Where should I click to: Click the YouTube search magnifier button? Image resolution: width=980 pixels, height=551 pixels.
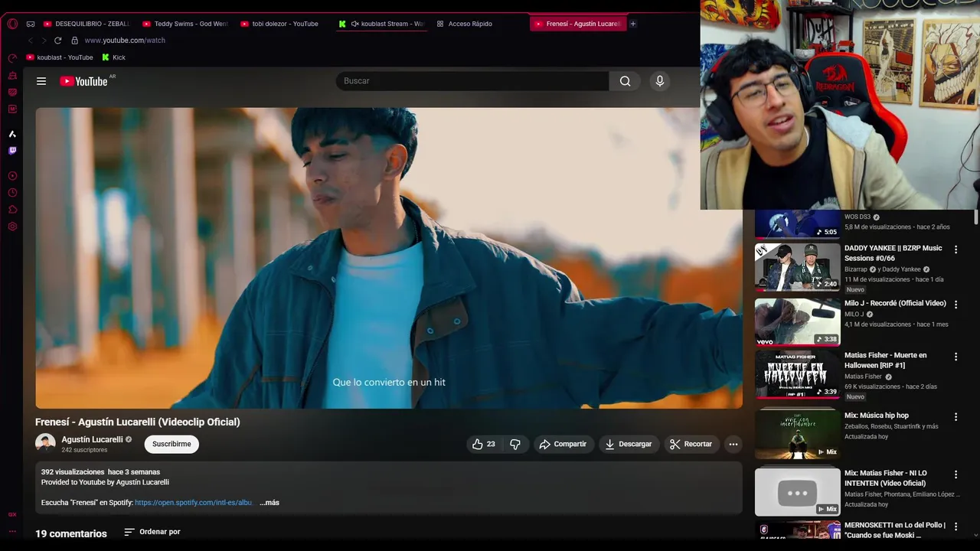point(626,81)
